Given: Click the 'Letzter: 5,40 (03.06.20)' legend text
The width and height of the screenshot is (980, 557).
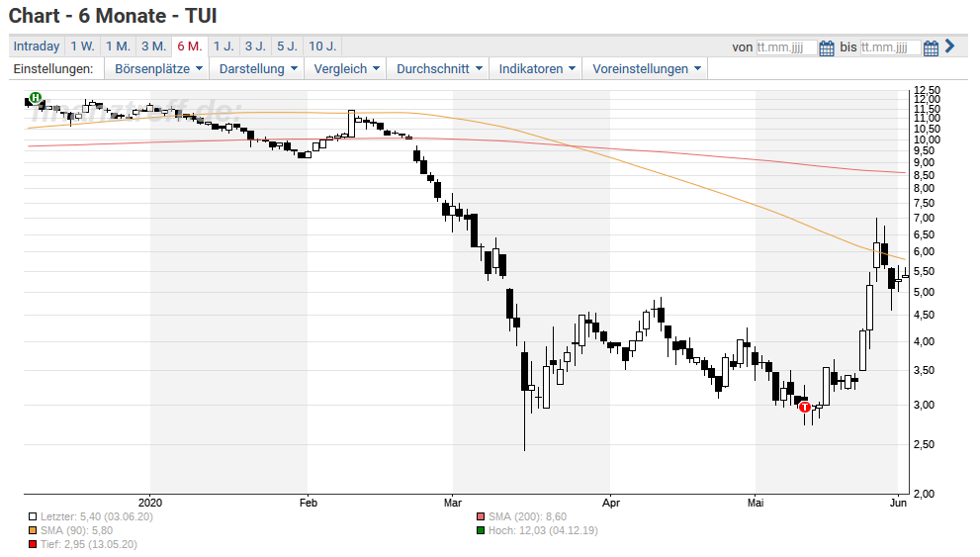Looking at the screenshot, I should tap(97, 517).
